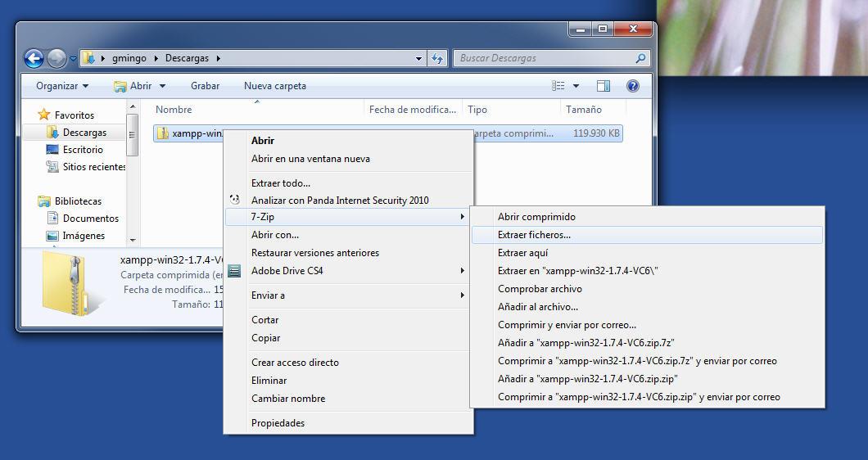Image resolution: width=868 pixels, height=460 pixels.
Task: Click the search magnifier icon
Action: [x=640, y=58]
